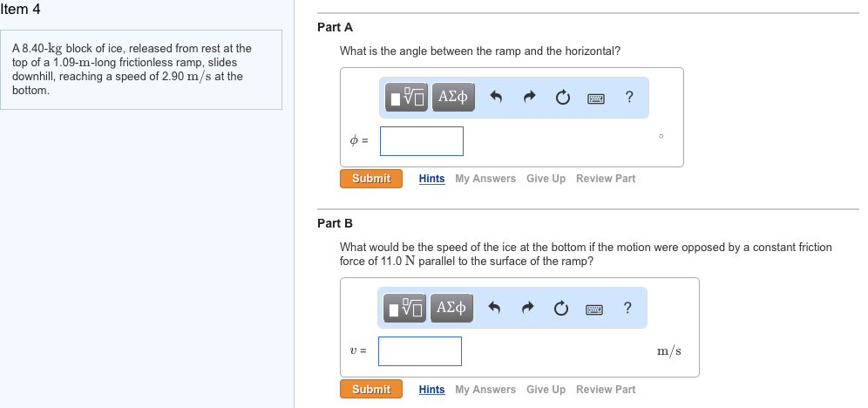Redo entry in Part A toolbar
Screen dimensions: 868x408
click(x=529, y=97)
